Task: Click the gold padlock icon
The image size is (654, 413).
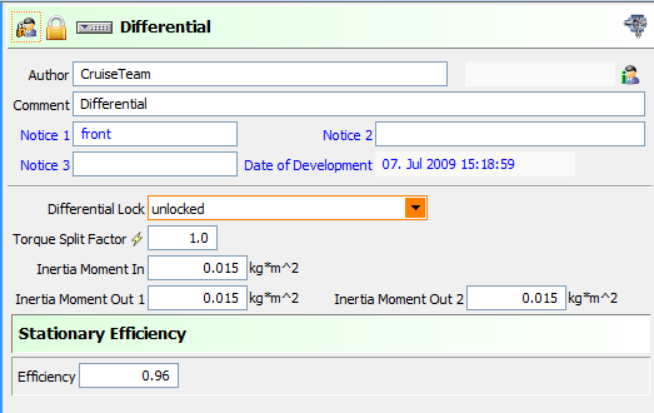Action: tap(56, 28)
